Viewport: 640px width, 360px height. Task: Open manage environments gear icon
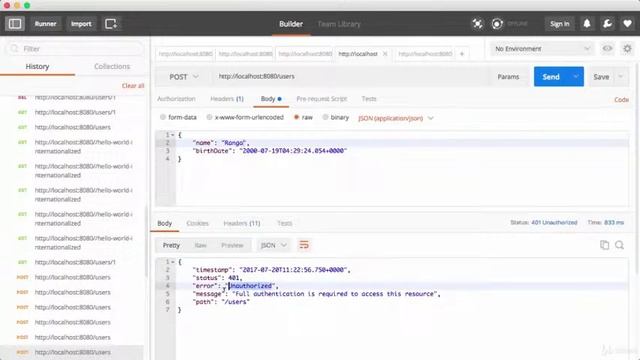coord(627,49)
